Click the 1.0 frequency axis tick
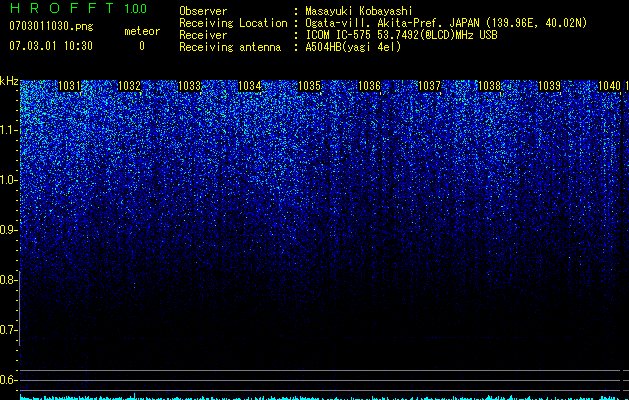Image resolution: width=629 pixels, height=400 pixels. [x=8, y=180]
